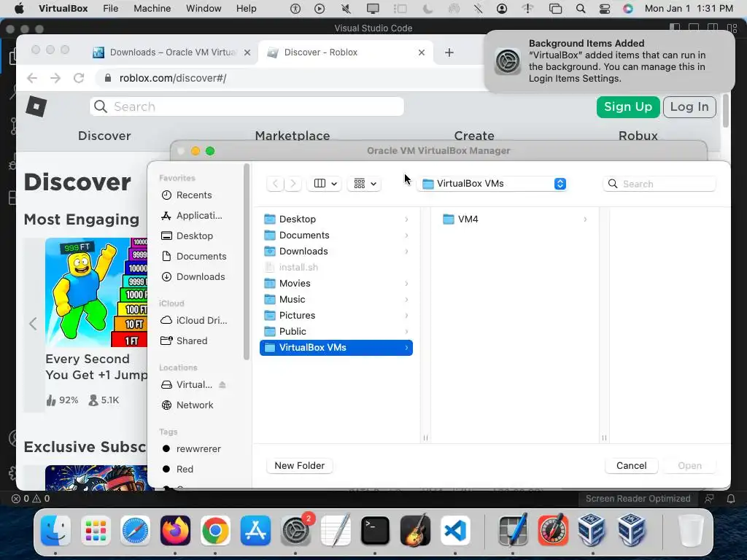Screen dimensions: 747x560
Task: Open Visual Studio Code in the Dock
Action: click(x=455, y=531)
